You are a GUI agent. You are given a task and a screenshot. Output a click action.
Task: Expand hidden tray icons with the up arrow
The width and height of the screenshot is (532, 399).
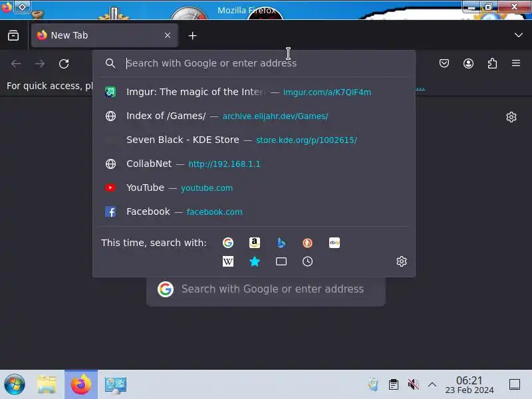point(432,384)
